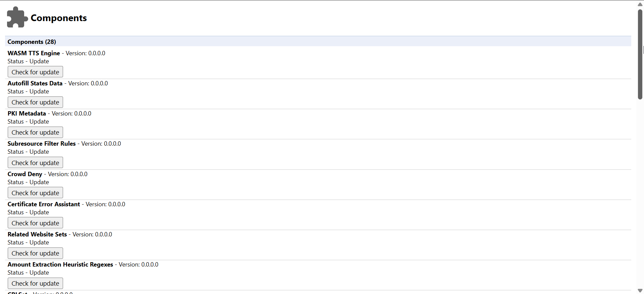Check for update for Subresource Filter Rules

35,163
